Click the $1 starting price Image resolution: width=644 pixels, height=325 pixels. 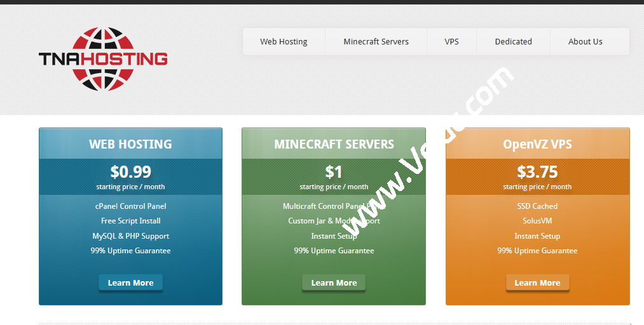[334, 172]
